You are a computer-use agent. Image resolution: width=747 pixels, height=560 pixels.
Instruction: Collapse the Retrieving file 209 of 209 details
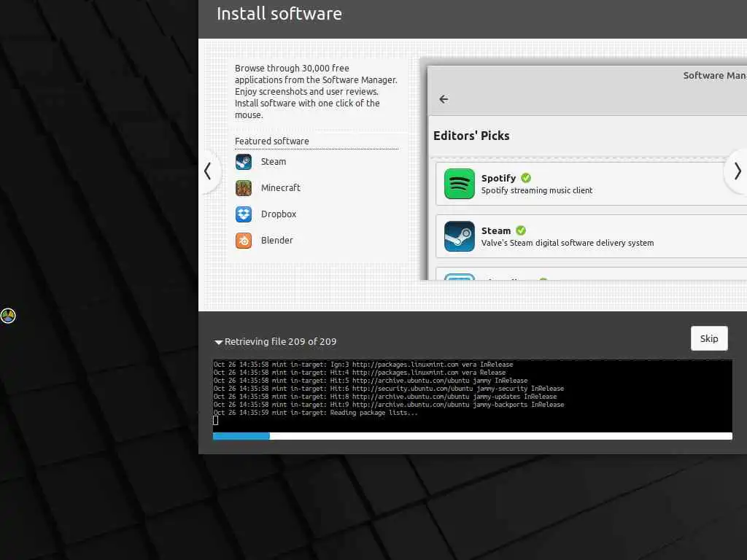pyautogui.click(x=219, y=342)
